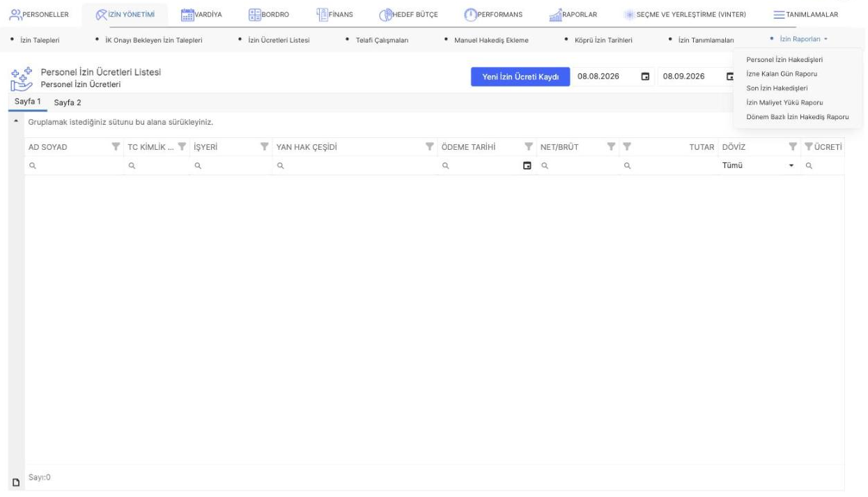868x497 pixels.
Task: Filter the TC KİMLİK column
Action: pyautogui.click(x=181, y=147)
